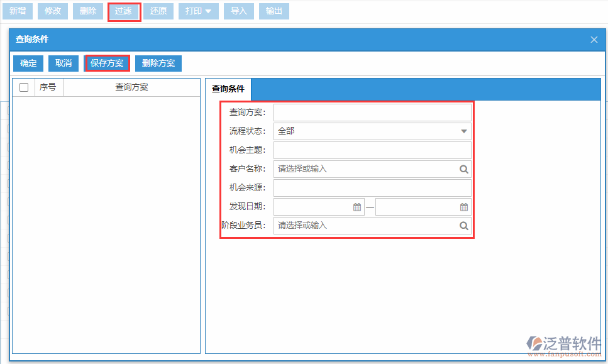Confirm the query with the 确定 button
Screen dimensions: 608x364
[x=28, y=63]
